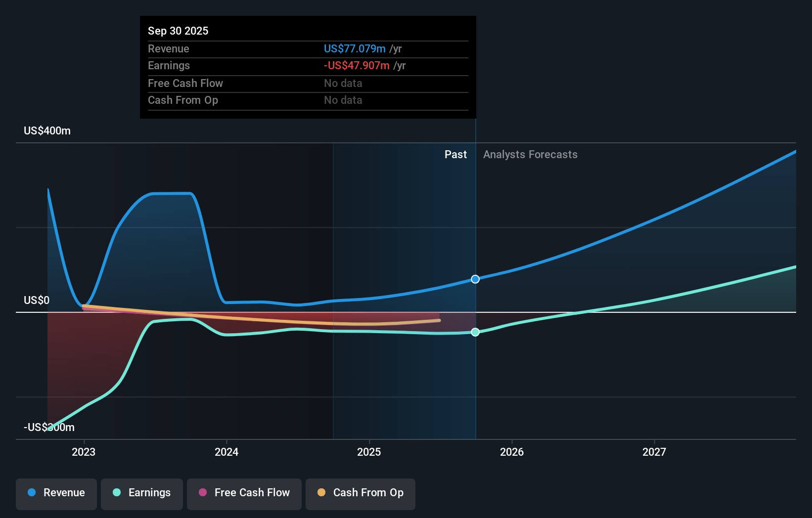Toggle visibility of the Cash From Op series
The width and height of the screenshot is (812, 518).
click(x=360, y=493)
